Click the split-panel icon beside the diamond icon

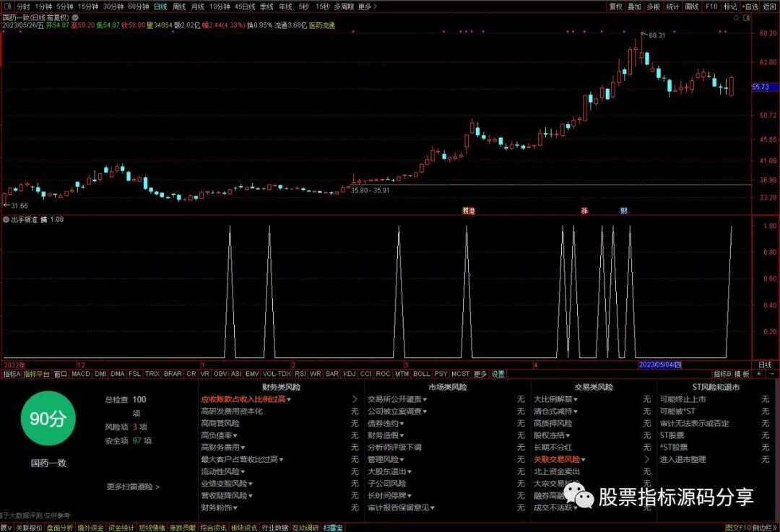(x=747, y=17)
